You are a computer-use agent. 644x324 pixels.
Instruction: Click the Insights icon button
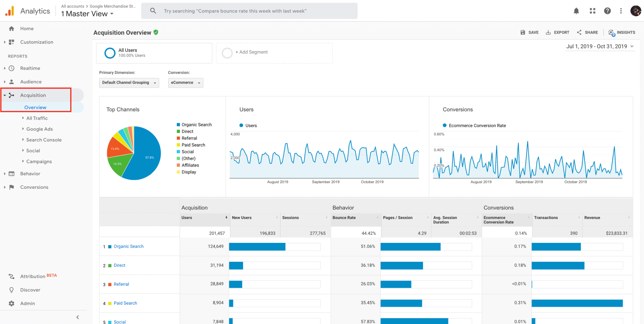pyautogui.click(x=611, y=32)
